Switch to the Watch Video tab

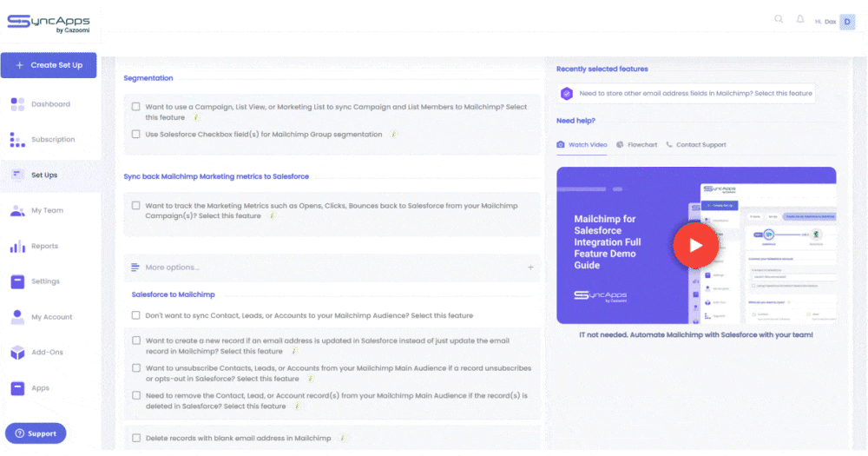click(582, 144)
